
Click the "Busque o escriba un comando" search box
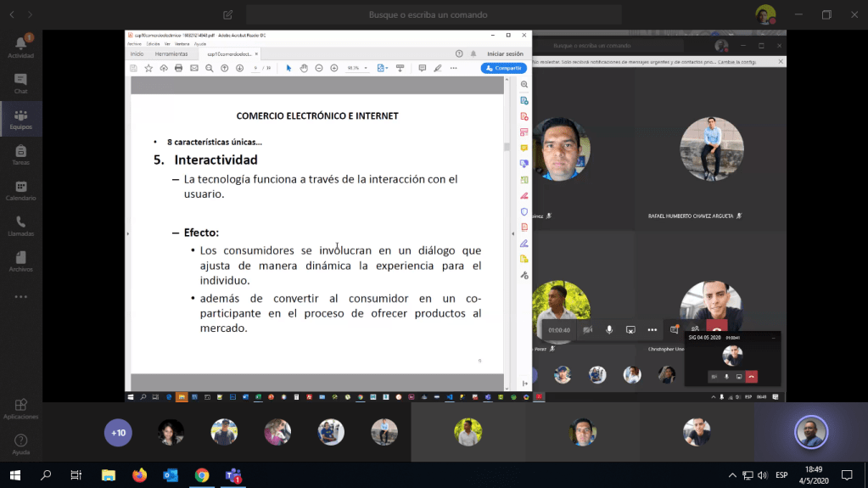[433, 14]
